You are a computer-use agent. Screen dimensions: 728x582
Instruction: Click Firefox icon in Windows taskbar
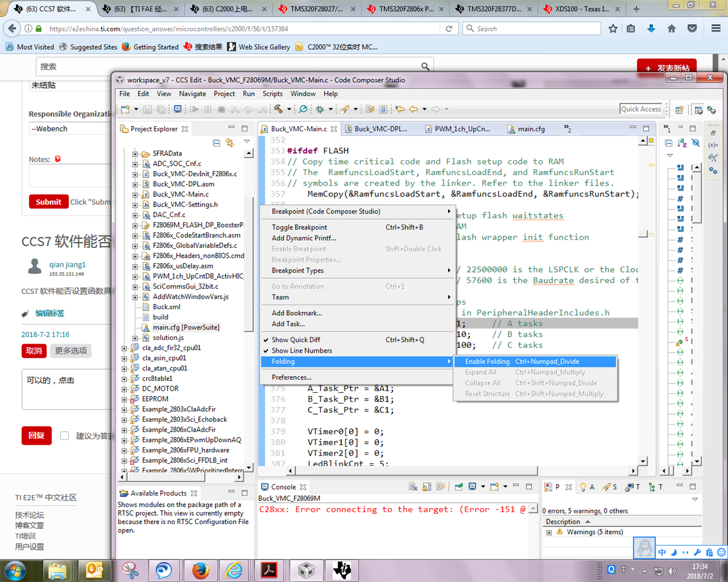(200, 570)
